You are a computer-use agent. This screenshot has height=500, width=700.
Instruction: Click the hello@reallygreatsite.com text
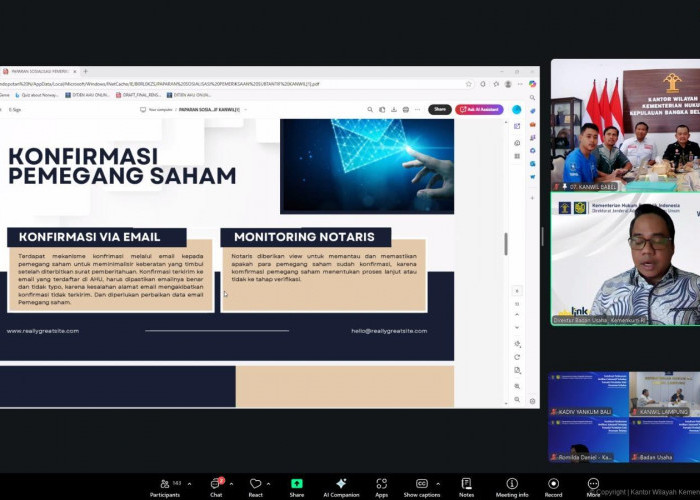389,331
